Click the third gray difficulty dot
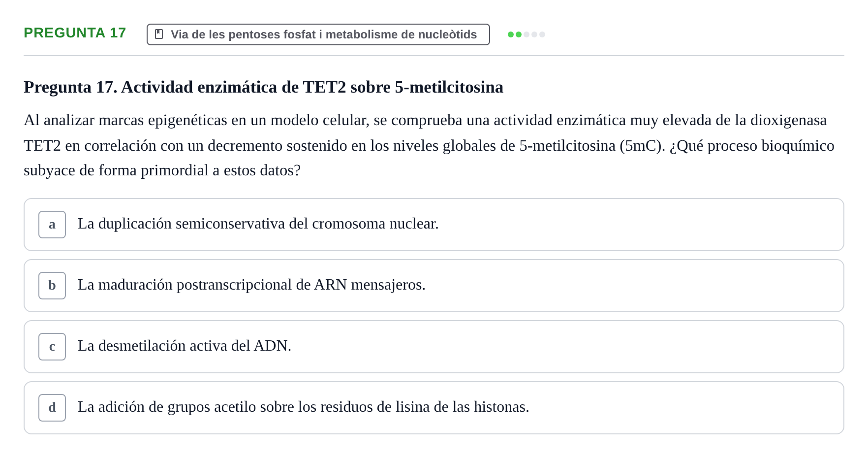The width and height of the screenshot is (868, 459). [527, 34]
